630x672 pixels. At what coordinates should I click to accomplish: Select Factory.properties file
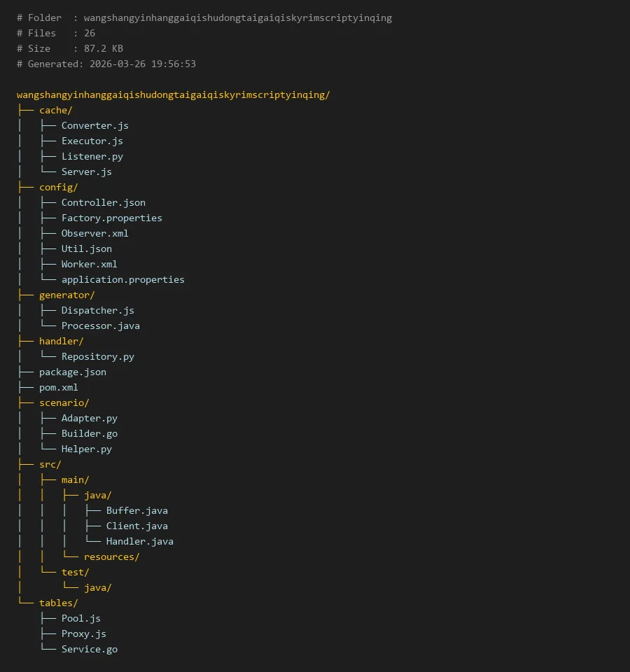click(x=111, y=218)
